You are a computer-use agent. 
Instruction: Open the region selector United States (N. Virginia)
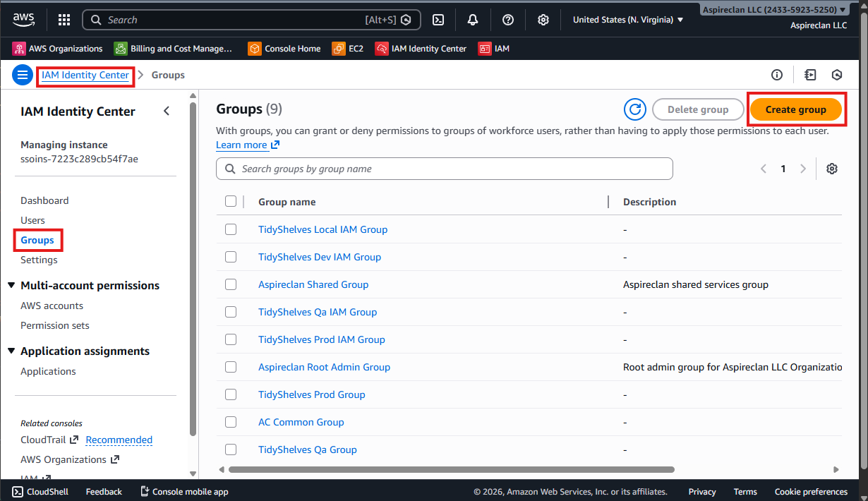[x=628, y=20]
